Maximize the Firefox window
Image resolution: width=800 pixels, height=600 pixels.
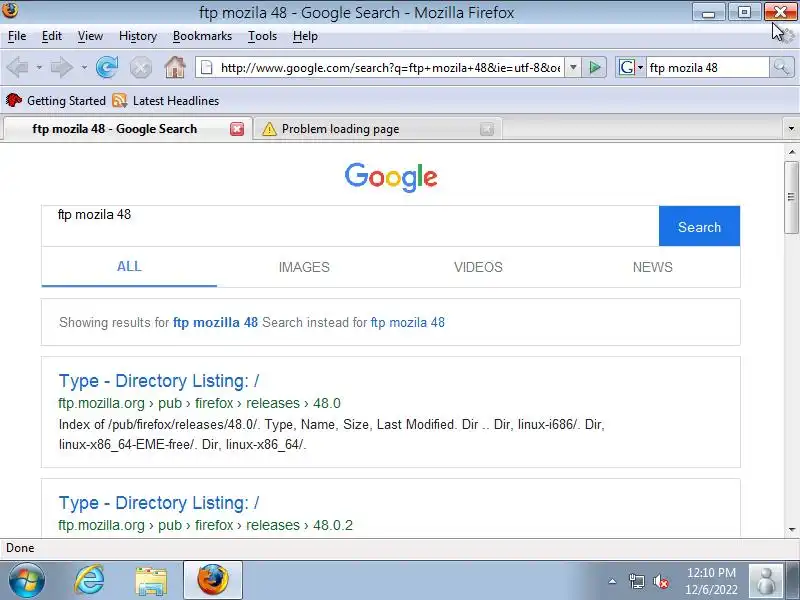point(744,12)
